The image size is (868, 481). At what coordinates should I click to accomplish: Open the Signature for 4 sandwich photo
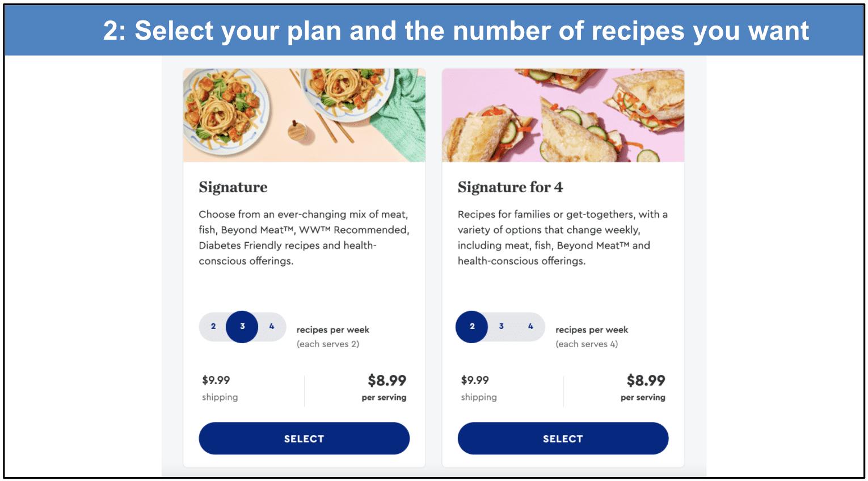(x=563, y=115)
